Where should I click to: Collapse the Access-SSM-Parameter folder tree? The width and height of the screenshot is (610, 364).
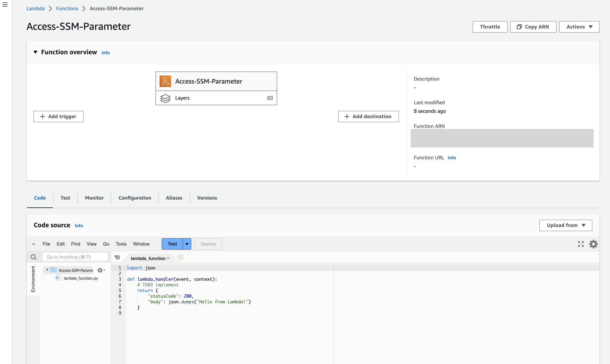tap(47, 270)
